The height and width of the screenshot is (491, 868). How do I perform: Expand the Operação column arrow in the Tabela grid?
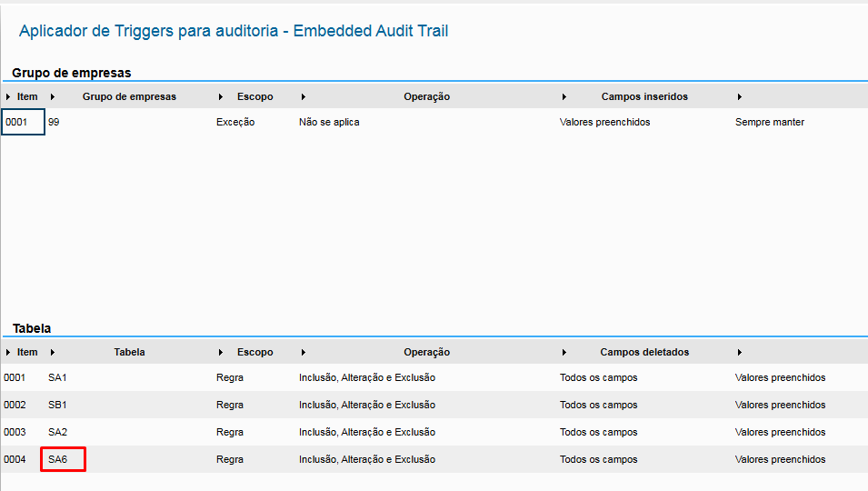point(303,352)
